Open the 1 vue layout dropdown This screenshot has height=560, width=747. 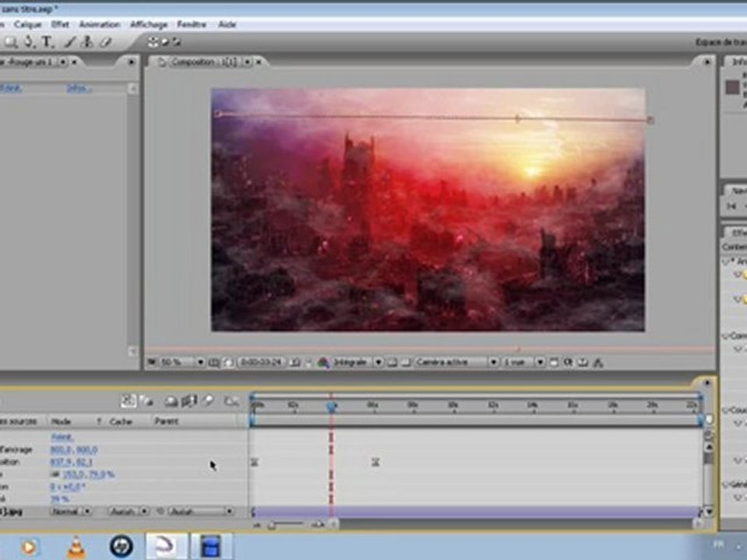523,362
